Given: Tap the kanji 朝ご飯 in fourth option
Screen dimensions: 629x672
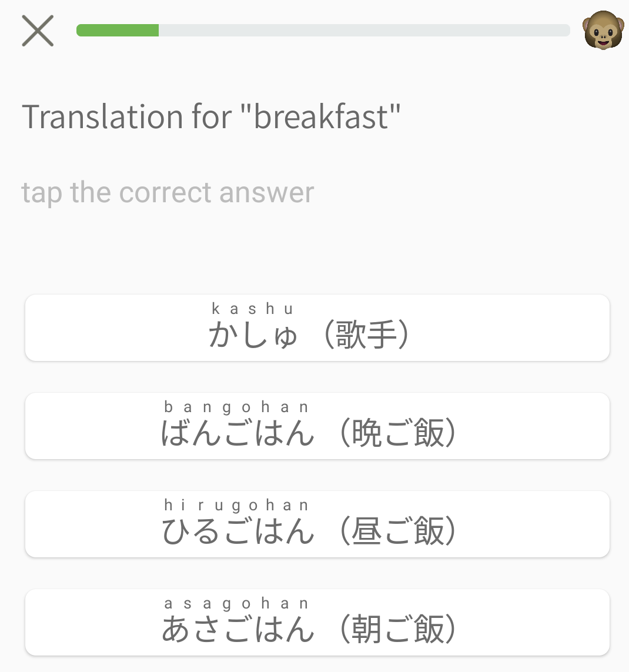Looking at the screenshot, I should click(398, 630).
